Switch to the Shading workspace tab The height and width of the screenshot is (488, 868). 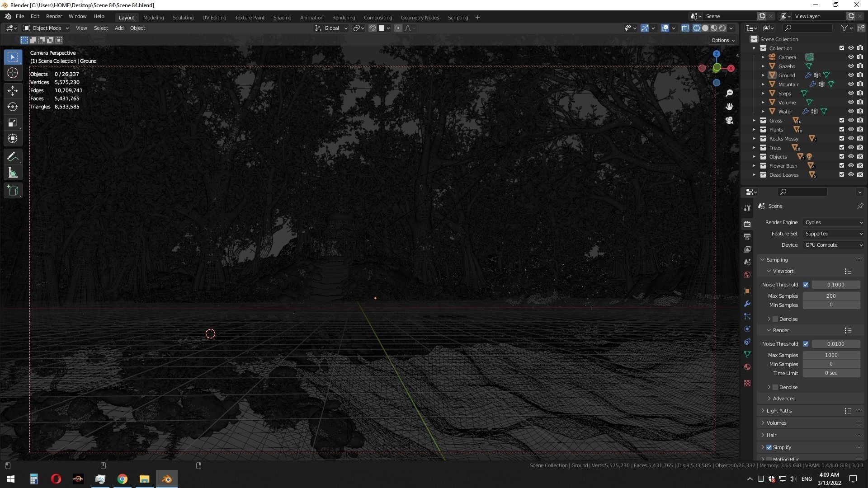[282, 17]
